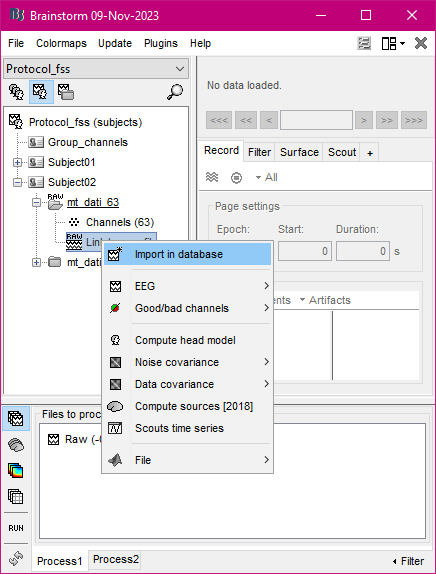Click the RUN button
Image resolution: width=436 pixels, height=574 pixels.
(16, 528)
